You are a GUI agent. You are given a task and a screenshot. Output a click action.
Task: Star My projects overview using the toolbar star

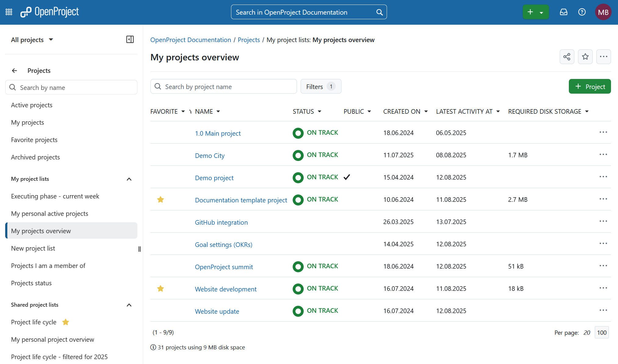(x=585, y=57)
